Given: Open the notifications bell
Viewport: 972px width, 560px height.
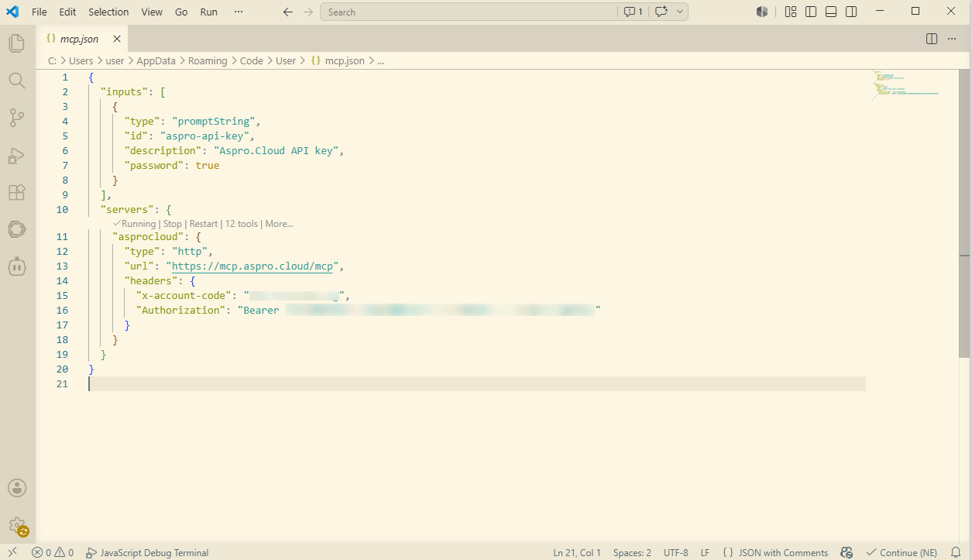Looking at the screenshot, I should tap(956, 552).
